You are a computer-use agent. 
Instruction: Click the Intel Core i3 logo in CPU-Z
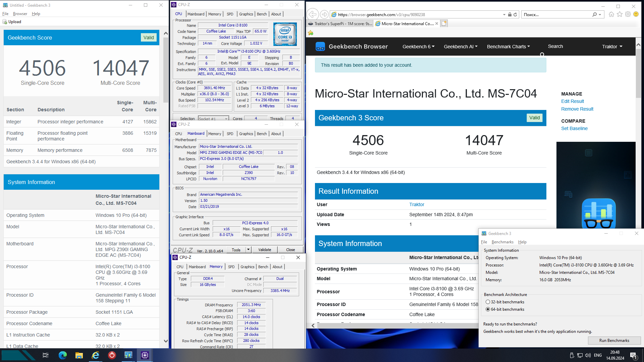(x=285, y=34)
